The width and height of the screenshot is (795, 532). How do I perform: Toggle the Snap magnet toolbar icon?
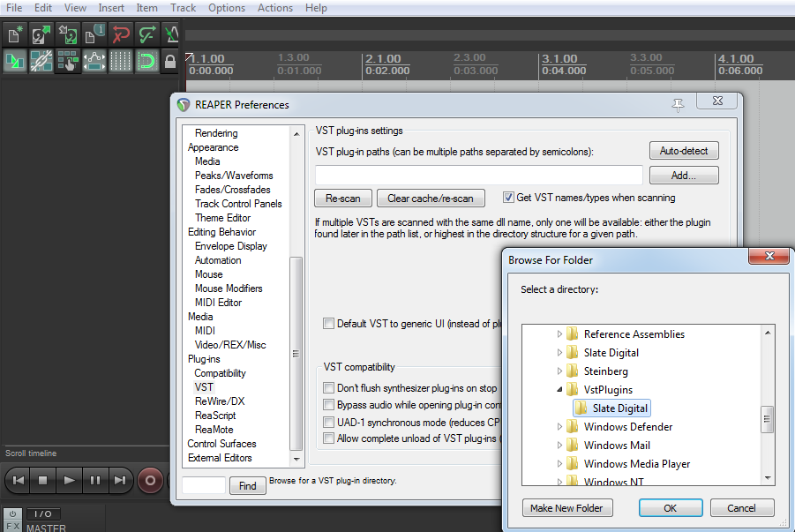click(x=147, y=62)
